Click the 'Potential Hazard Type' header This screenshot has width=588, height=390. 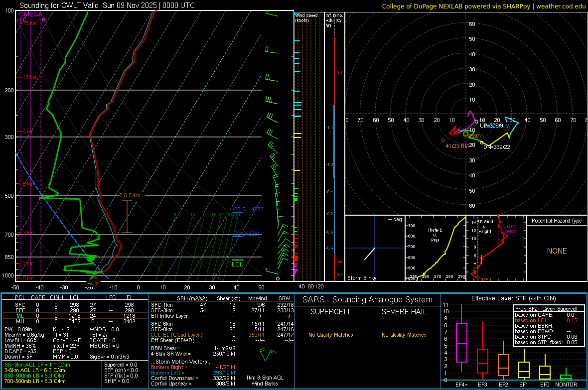[557, 221]
